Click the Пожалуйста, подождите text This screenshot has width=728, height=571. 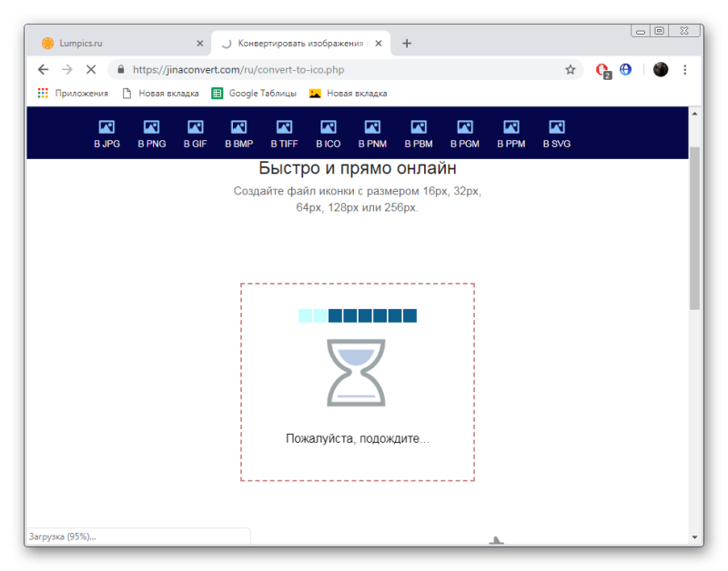click(358, 438)
